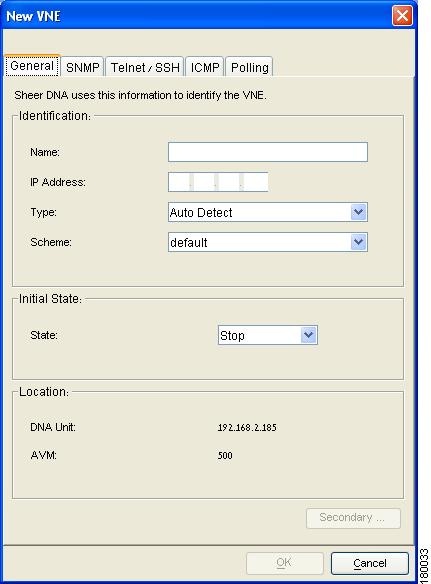Expand the State dropdown arrow

point(308,335)
